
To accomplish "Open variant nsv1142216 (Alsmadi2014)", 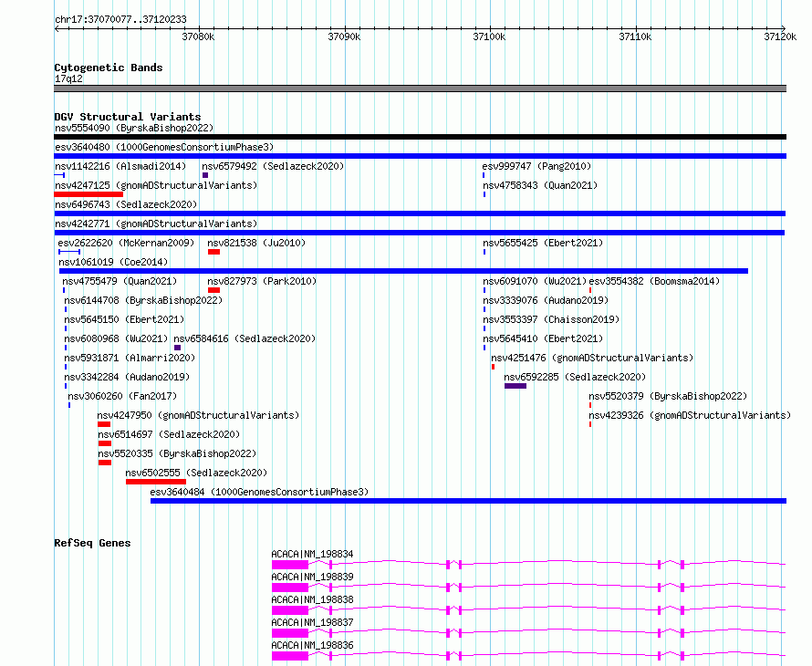I will point(120,166).
